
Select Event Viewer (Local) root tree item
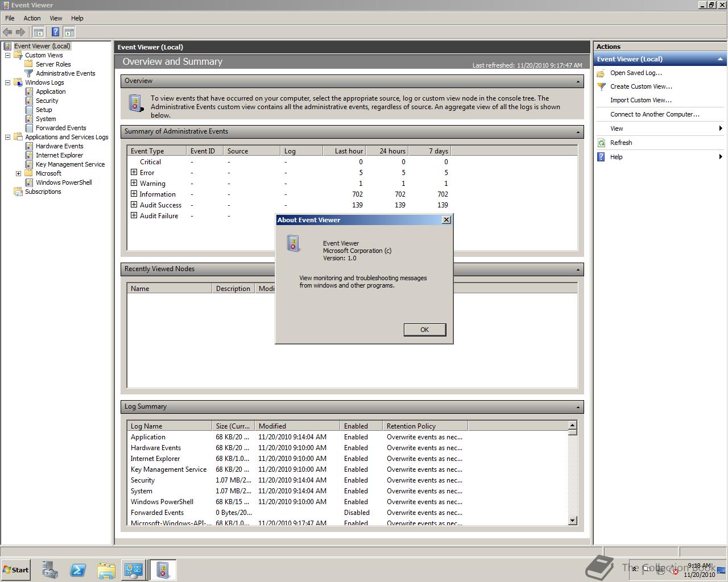[x=42, y=46]
